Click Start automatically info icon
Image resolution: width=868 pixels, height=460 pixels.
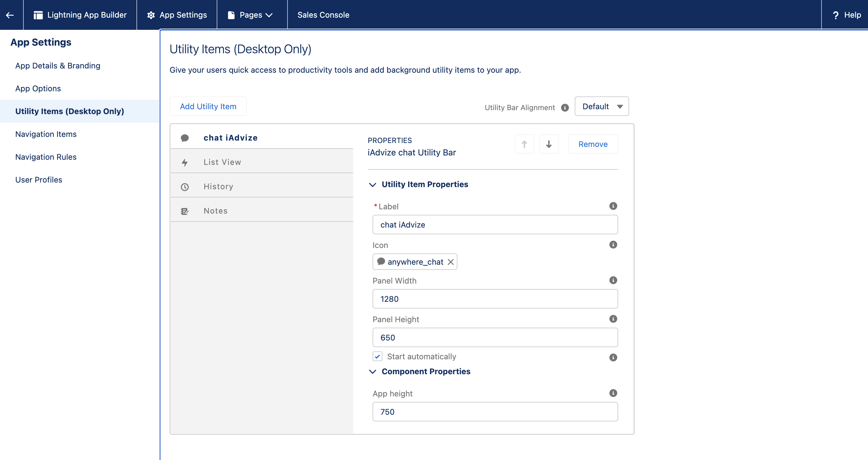click(x=613, y=357)
